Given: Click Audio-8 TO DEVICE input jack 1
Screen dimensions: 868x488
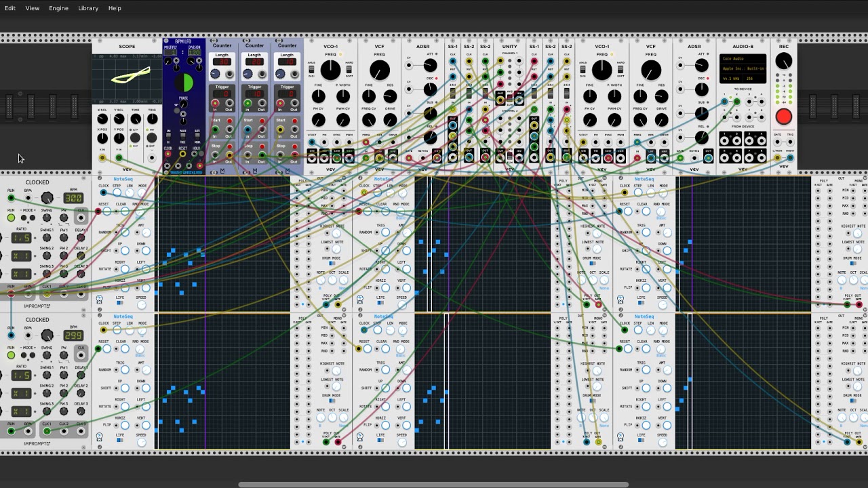Looking at the screenshot, I should (724, 102).
